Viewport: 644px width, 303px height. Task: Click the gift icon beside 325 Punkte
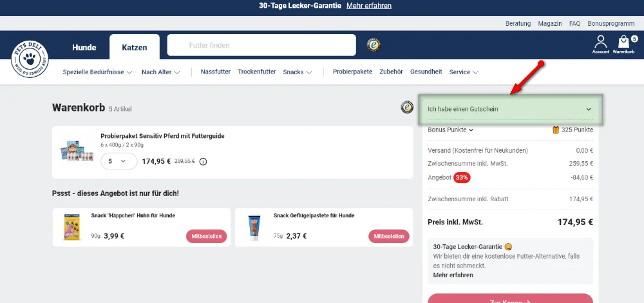pos(556,130)
